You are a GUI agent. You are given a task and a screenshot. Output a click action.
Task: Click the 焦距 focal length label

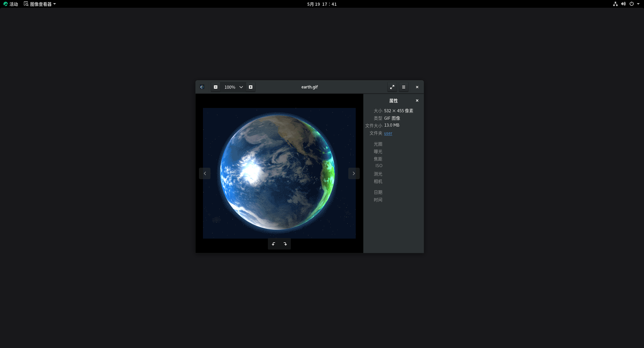coord(378,159)
